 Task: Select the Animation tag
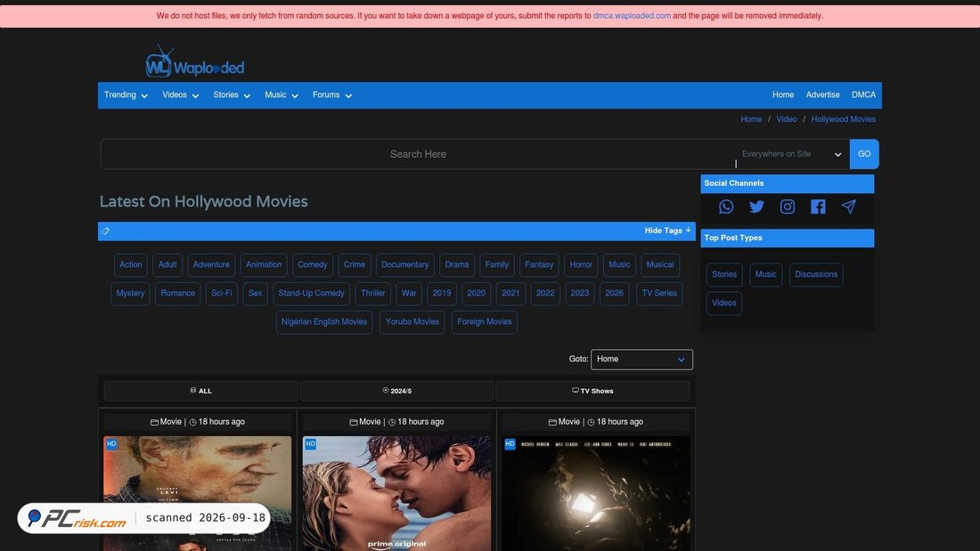coord(263,265)
